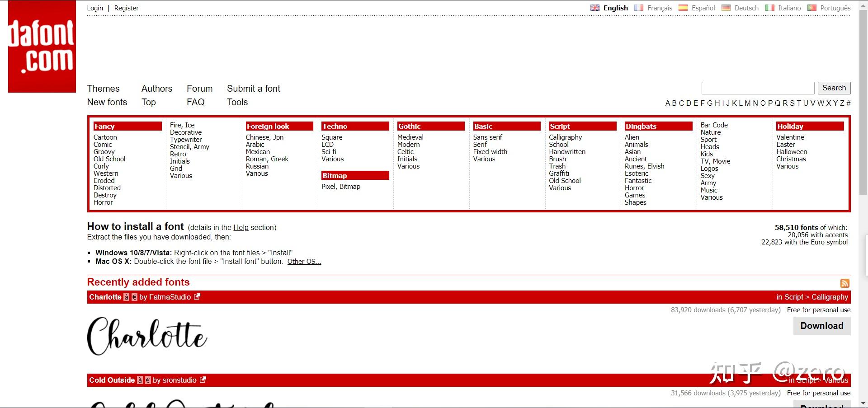Open the RSS feed icon
Screen dimensions: 868x408
pyautogui.click(x=845, y=283)
